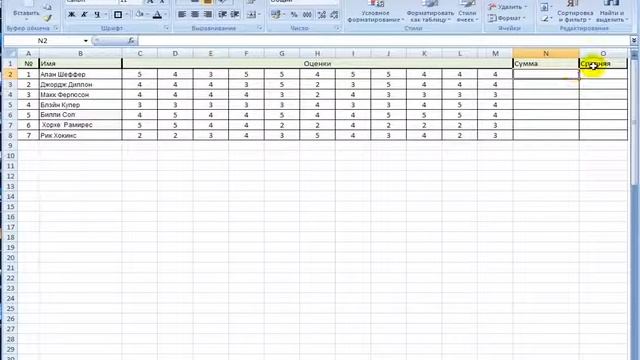The image size is (640, 360).
Task: Click the decrease decimal places icon
Action: pos(334,15)
